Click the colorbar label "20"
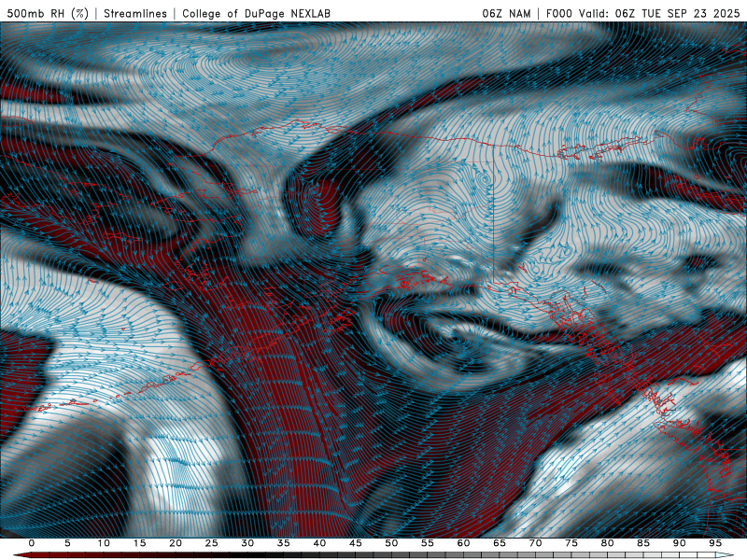Screen dimensions: 747x560 (x=176, y=543)
